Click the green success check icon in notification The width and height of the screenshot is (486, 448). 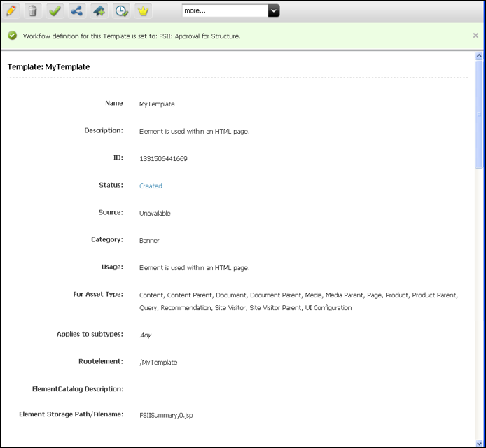(13, 36)
